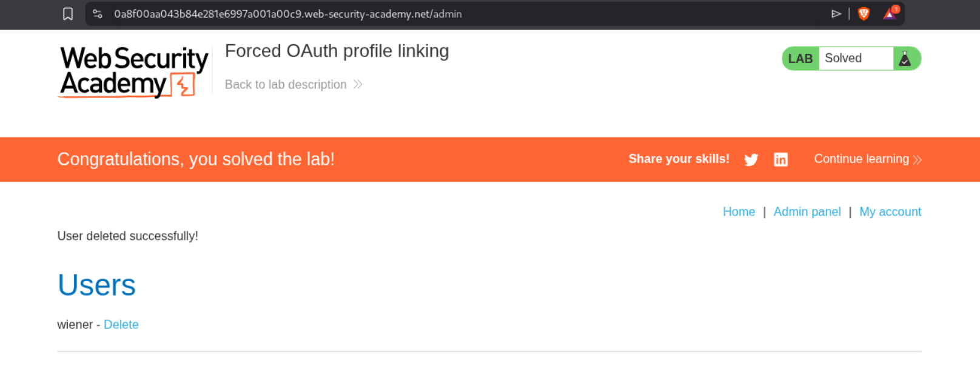Open the Admin panel navigation link
Image resolution: width=980 pixels, height=384 pixels.
807,212
